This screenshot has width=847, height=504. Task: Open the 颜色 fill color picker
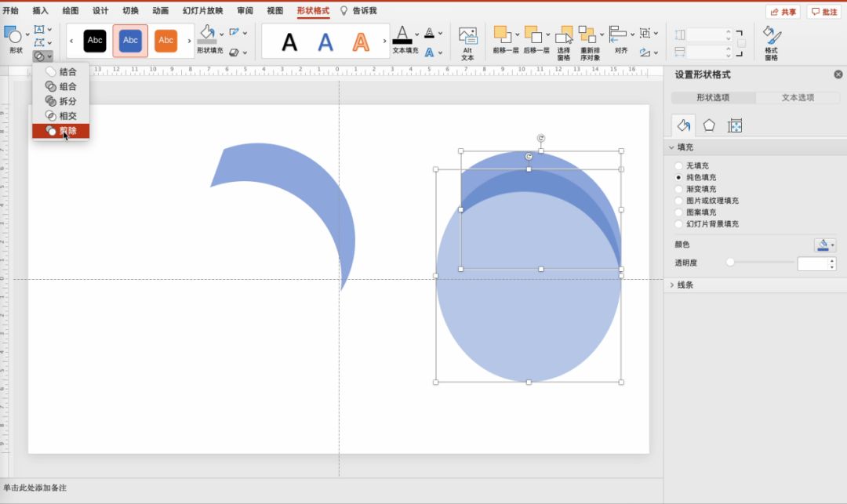pyautogui.click(x=824, y=245)
